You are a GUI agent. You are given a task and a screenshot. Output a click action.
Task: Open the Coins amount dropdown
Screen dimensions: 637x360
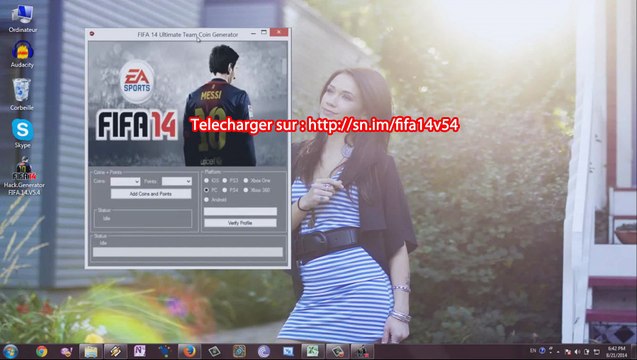126,181
